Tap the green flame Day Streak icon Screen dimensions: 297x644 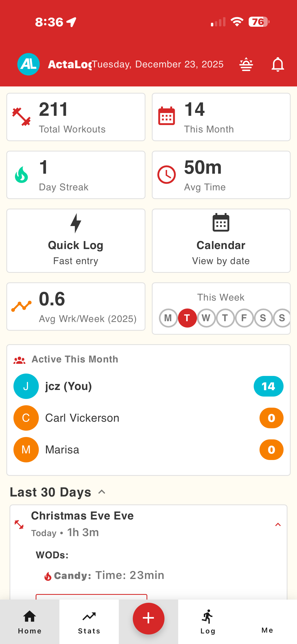click(x=22, y=175)
